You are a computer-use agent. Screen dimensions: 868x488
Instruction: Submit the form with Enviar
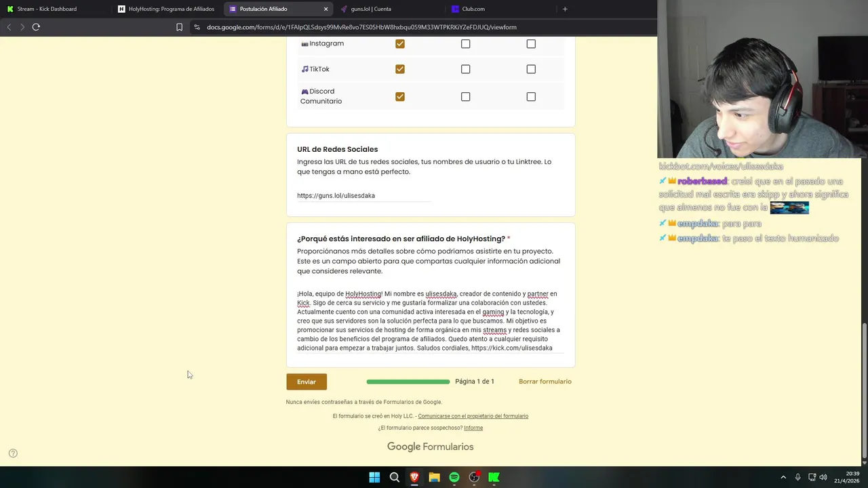307,382
